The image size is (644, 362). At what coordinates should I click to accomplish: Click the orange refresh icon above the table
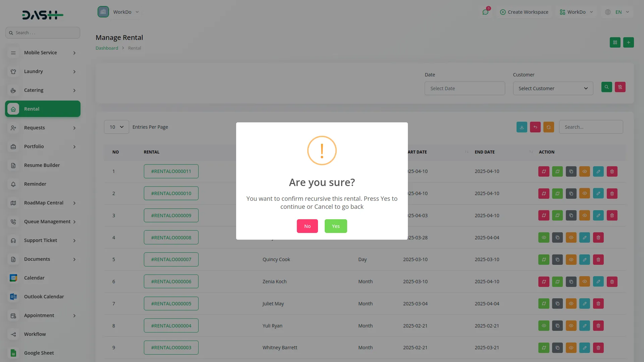click(x=548, y=127)
